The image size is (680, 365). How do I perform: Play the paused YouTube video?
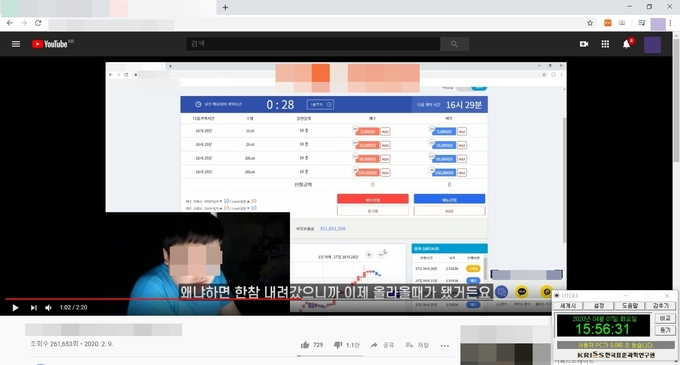click(x=15, y=307)
